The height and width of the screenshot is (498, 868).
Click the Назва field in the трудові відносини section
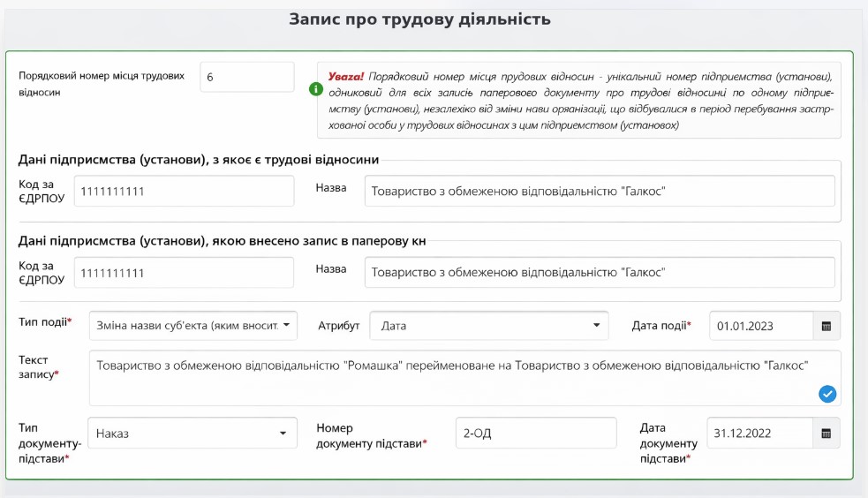599,191
